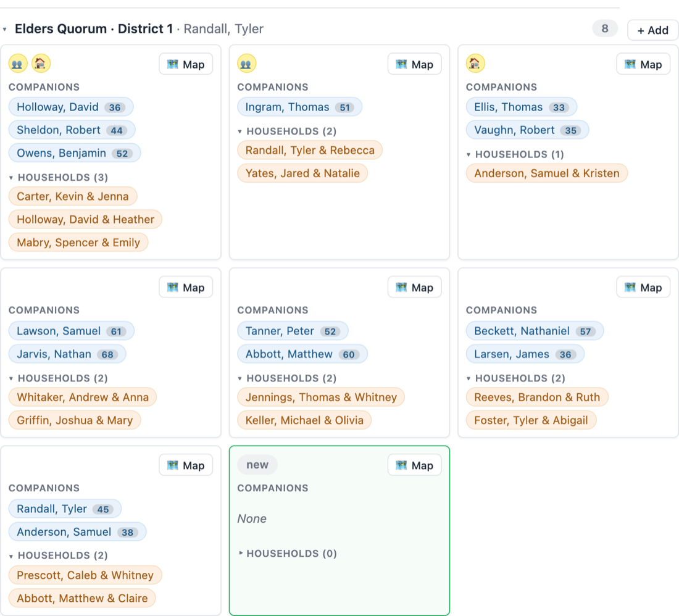679x616 pixels.
Task: Open Map for the Ellis and Vaughn card
Action: [x=643, y=64]
